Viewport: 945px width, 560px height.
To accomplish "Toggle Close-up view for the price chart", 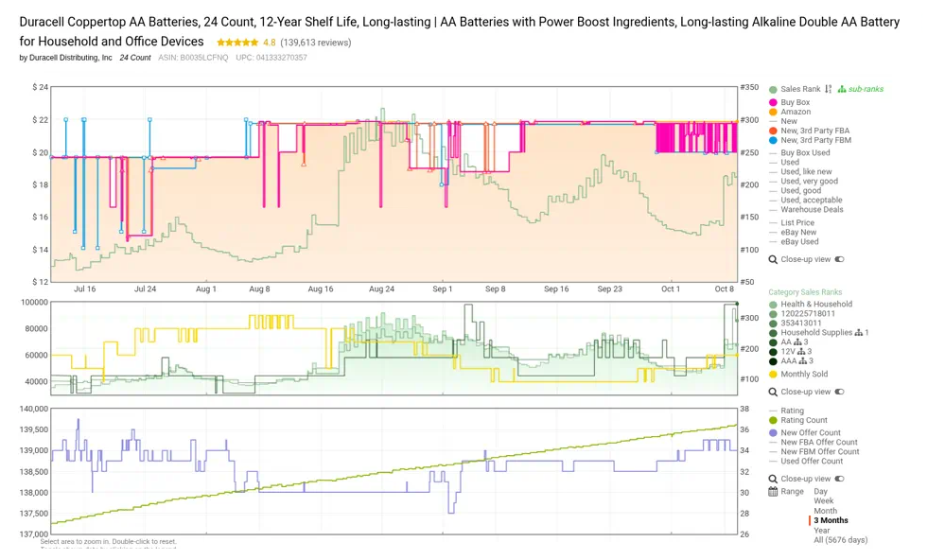I will pos(840,260).
